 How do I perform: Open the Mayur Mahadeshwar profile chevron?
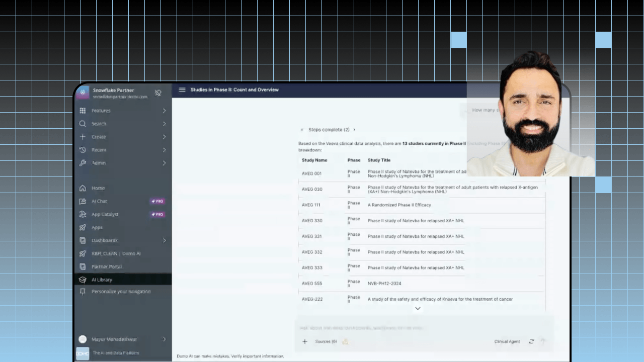pyautogui.click(x=164, y=339)
